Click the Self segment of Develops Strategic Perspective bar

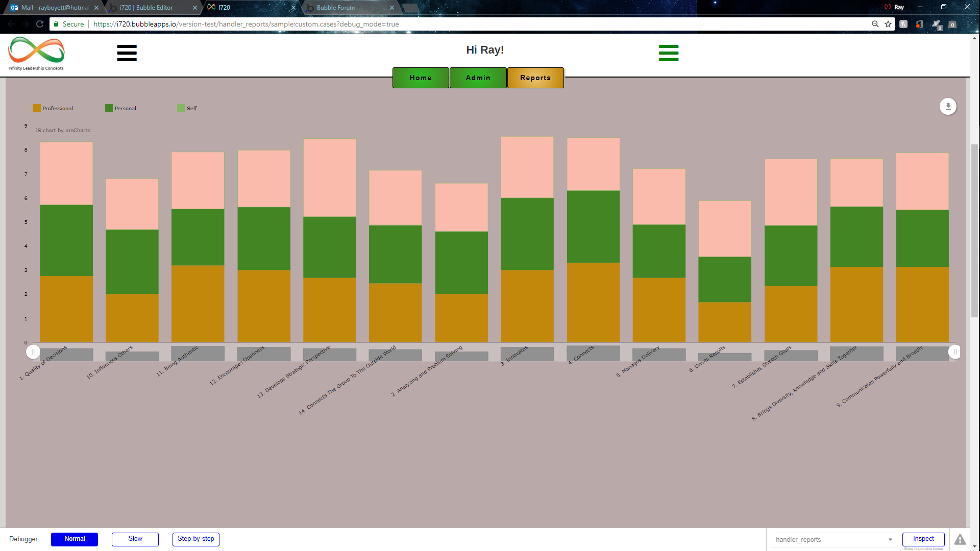330,178
